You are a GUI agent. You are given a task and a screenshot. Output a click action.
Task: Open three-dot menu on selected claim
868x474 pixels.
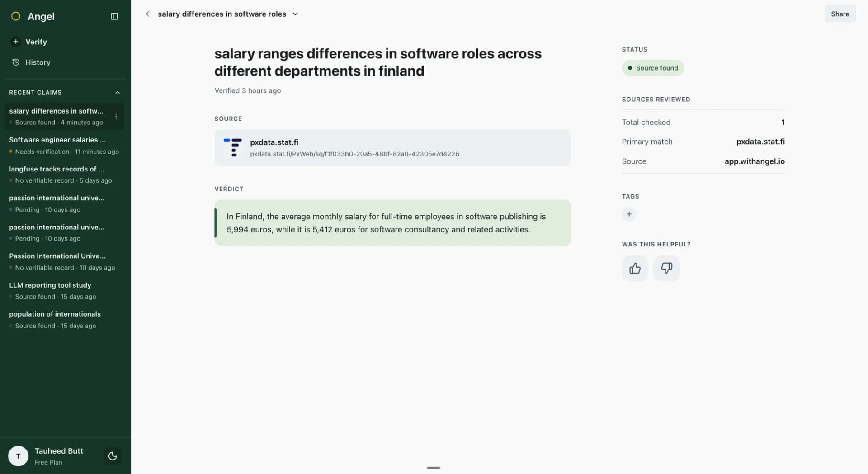116,116
